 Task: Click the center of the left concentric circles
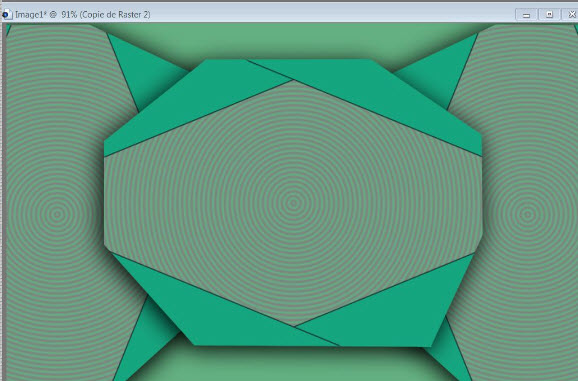(x=57, y=214)
